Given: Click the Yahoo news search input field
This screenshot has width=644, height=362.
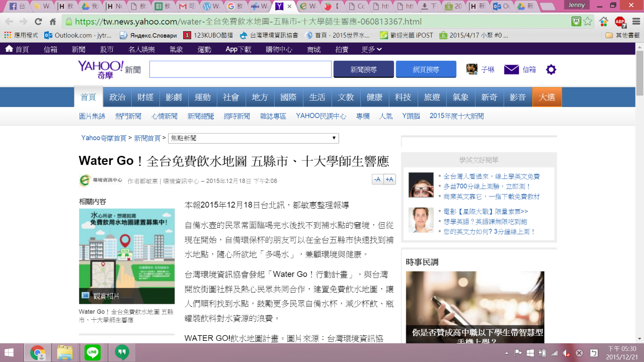Looking at the screenshot, I should point(240,69).
